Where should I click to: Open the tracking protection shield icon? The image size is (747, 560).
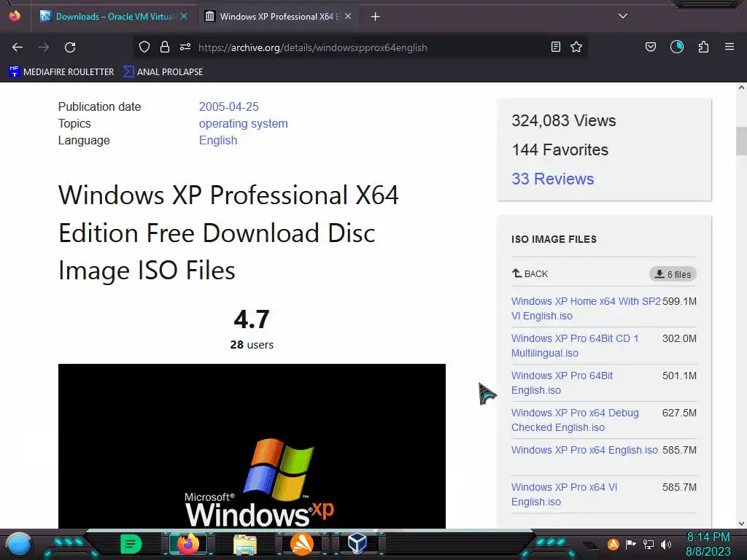144,47
